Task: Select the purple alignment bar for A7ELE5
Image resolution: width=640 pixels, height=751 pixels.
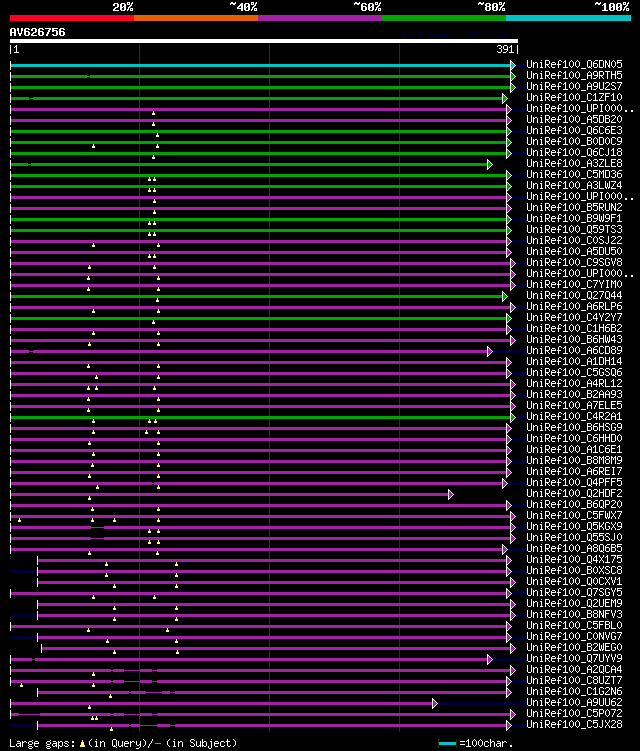Action: point(261,407)
